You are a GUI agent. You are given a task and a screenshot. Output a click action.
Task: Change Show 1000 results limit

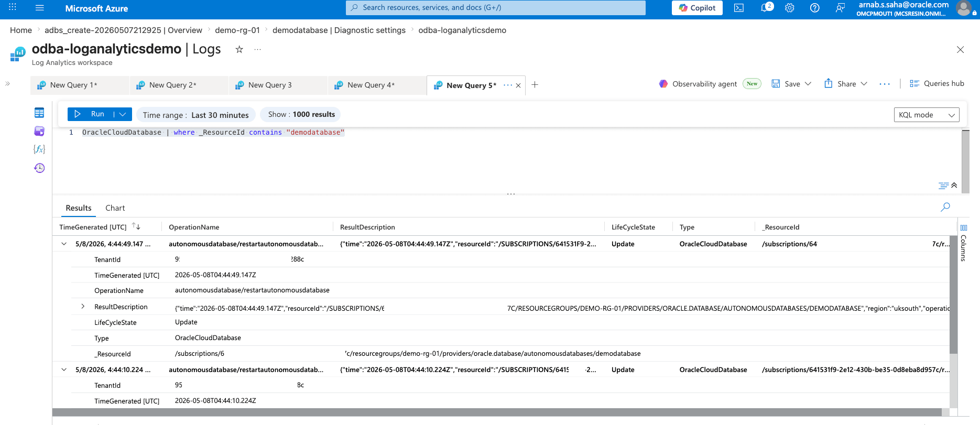[301, 114]
